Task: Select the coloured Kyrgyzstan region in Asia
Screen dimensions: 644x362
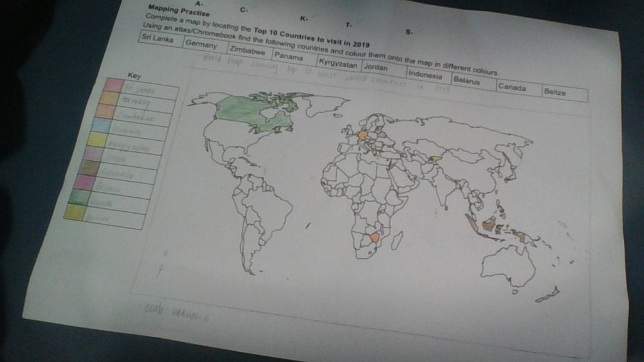Action: point(437,158)
